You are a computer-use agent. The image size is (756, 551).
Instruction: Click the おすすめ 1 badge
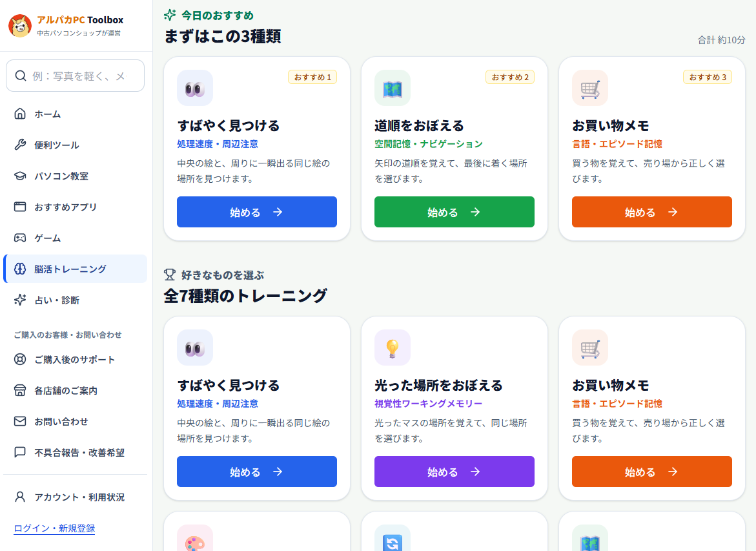point(312,78)
